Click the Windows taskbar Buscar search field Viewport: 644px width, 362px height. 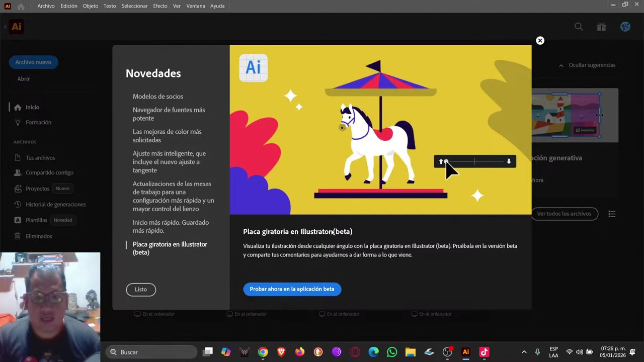click(151, 352)
